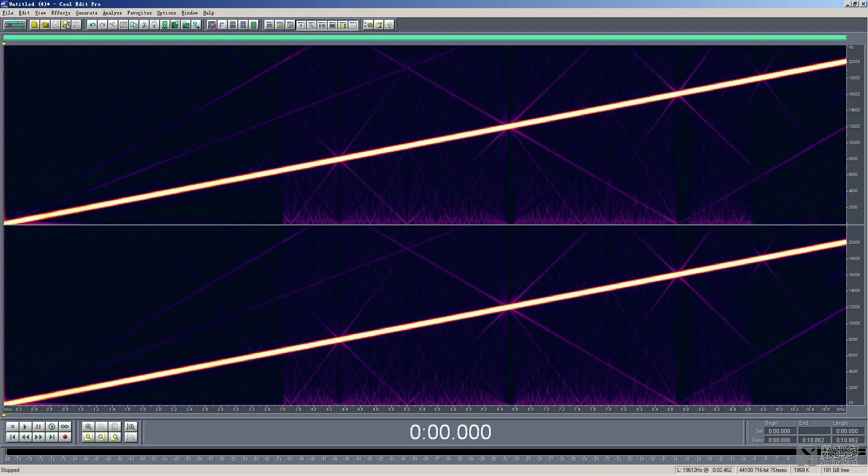Click the Pause transport button

pos(39,426)
